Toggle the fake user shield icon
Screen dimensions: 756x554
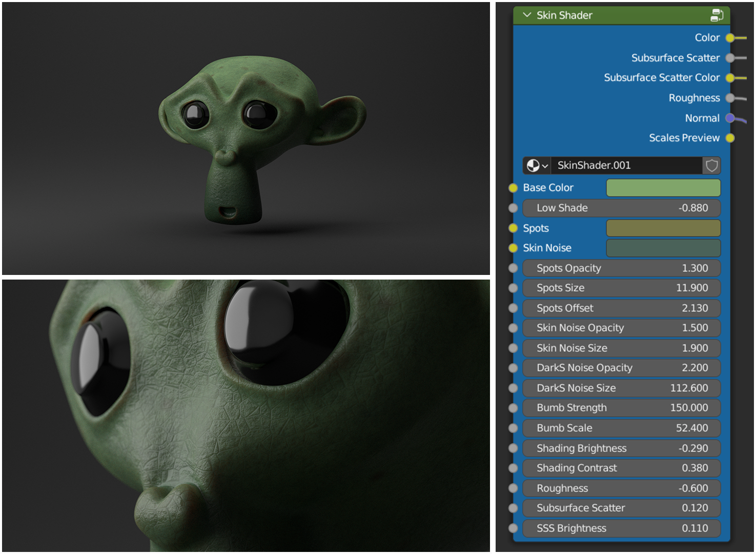[x=711, y=166]
